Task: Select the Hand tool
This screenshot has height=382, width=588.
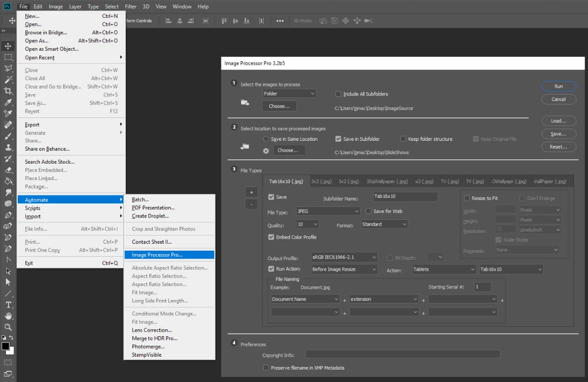Action: [x=8, y=316]
